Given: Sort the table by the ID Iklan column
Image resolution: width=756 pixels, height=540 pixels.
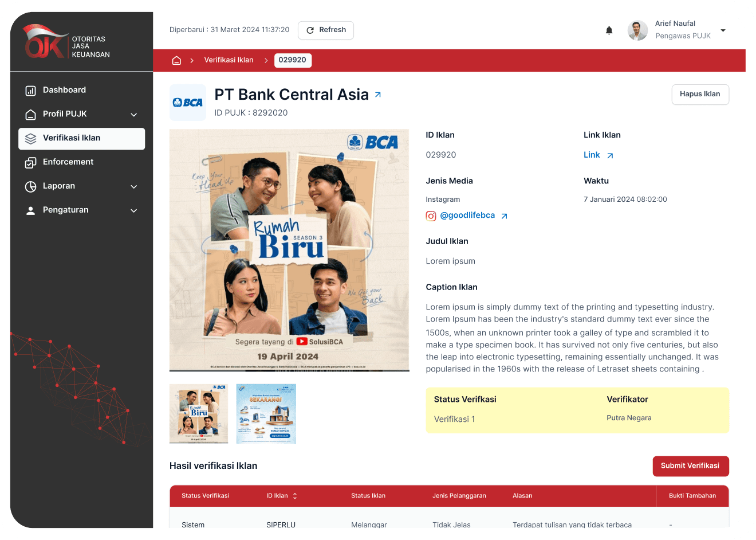Looking at the screenshot, I should tap(295, 496).
